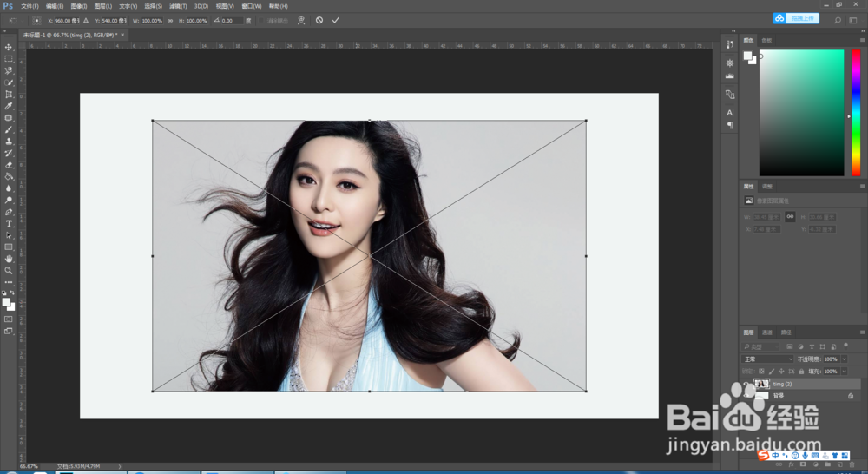Select the Crop tool
This screenshot has width=868, height=474.
point(9,94)
